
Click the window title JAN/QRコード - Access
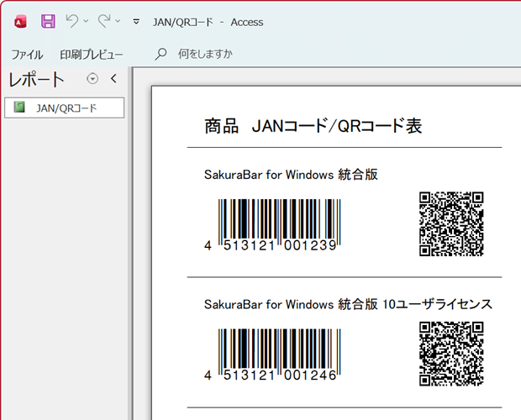coord(208,22)
